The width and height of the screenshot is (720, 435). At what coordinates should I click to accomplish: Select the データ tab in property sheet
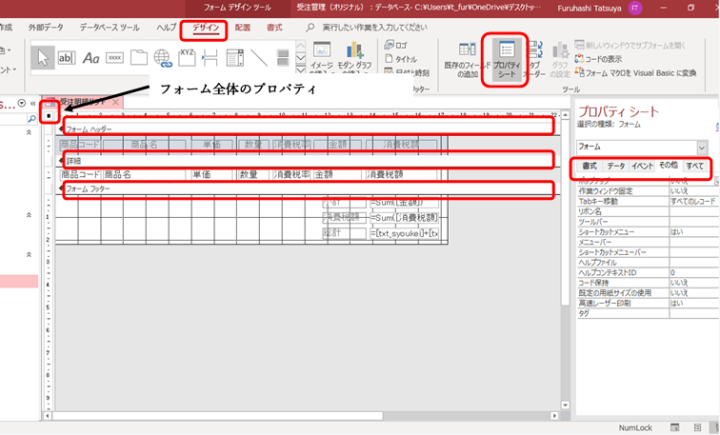[617, 165]
